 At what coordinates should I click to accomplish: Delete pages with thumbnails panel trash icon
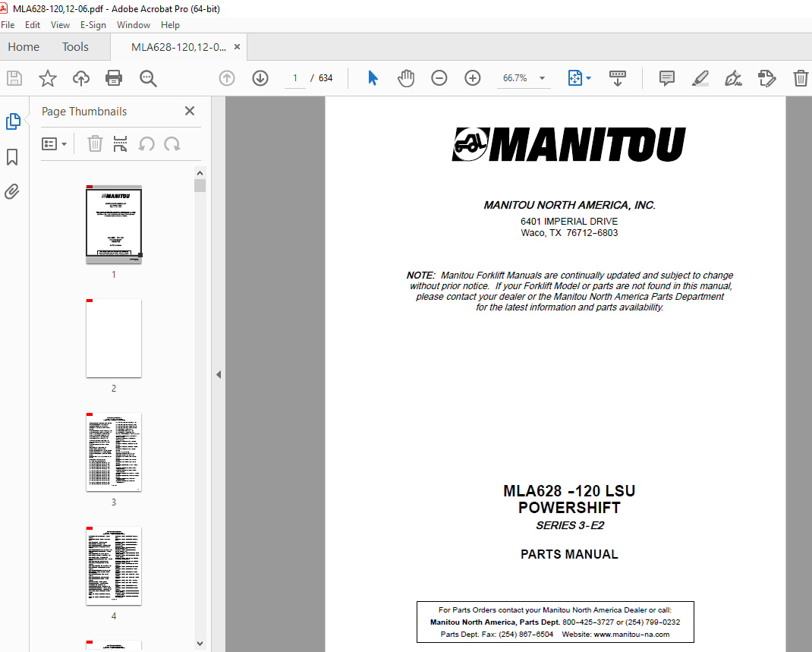tap(95, 144)
